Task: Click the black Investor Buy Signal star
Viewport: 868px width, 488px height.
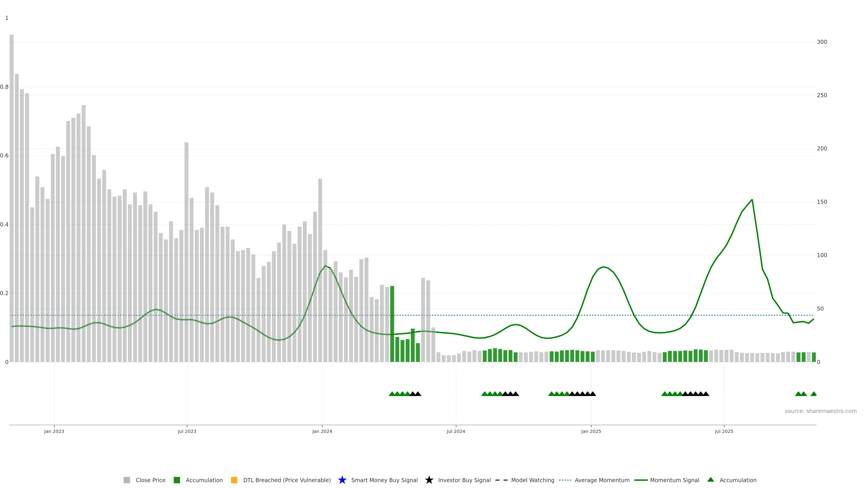Action: click(x=429, y=480)
